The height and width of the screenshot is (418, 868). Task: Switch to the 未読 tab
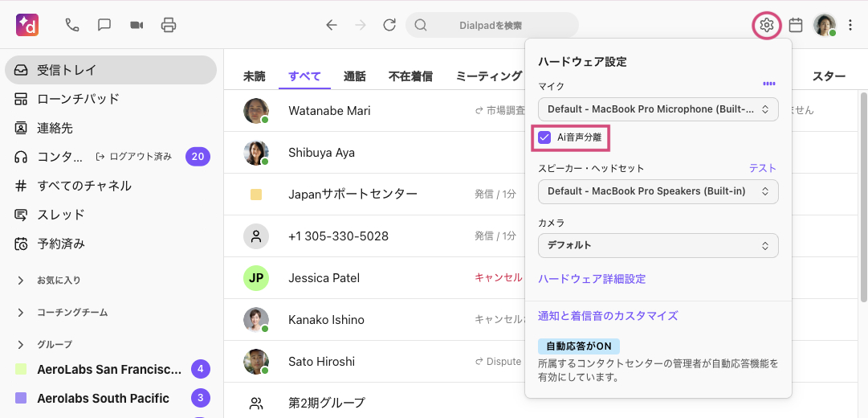[x=254, y=76]
